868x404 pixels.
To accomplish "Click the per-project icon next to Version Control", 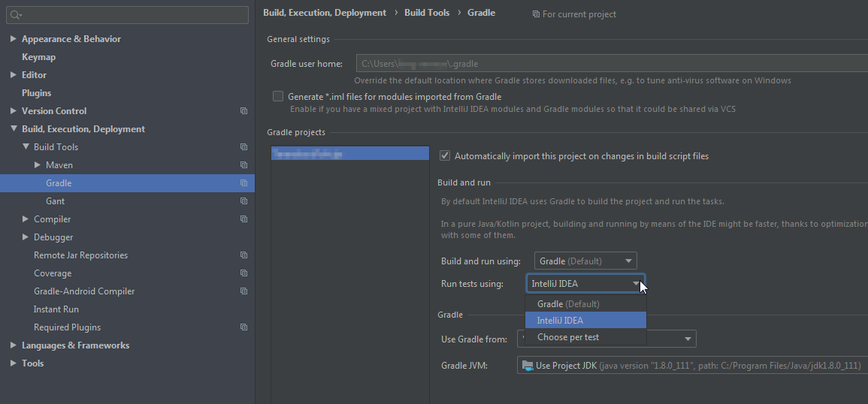I will 243,111.
